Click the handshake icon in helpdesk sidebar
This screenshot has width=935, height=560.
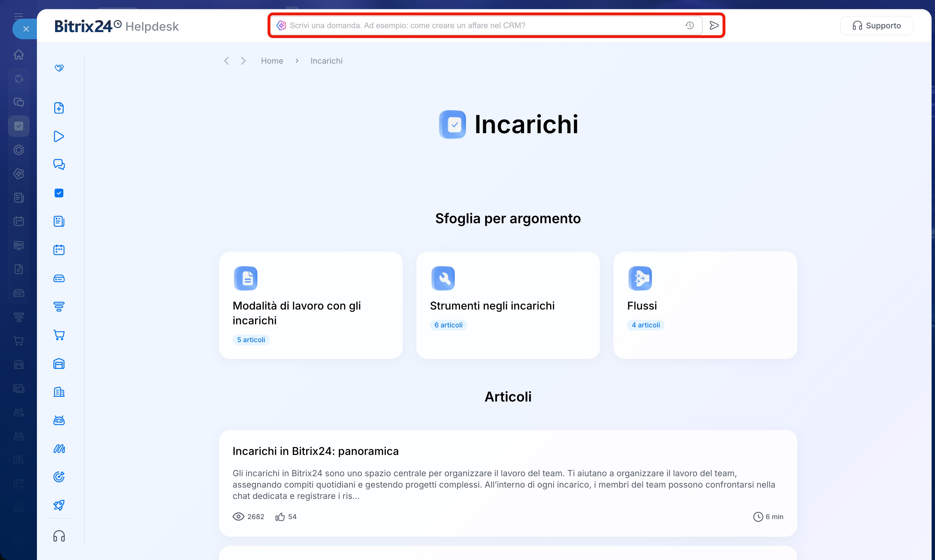click(x=59, y=68)
